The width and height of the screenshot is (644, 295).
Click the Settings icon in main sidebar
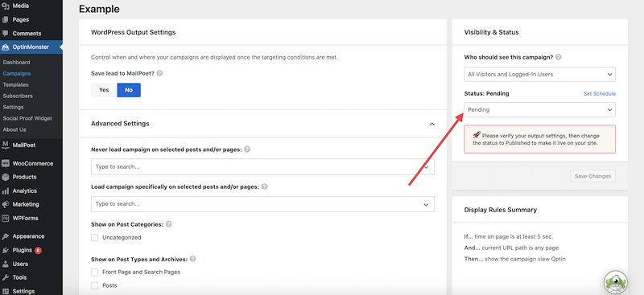point(6,291)
